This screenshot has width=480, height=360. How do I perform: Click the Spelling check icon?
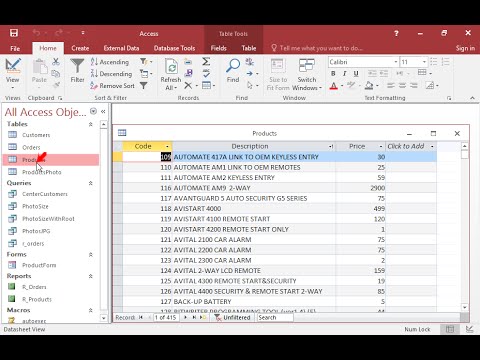pos(206,73)
